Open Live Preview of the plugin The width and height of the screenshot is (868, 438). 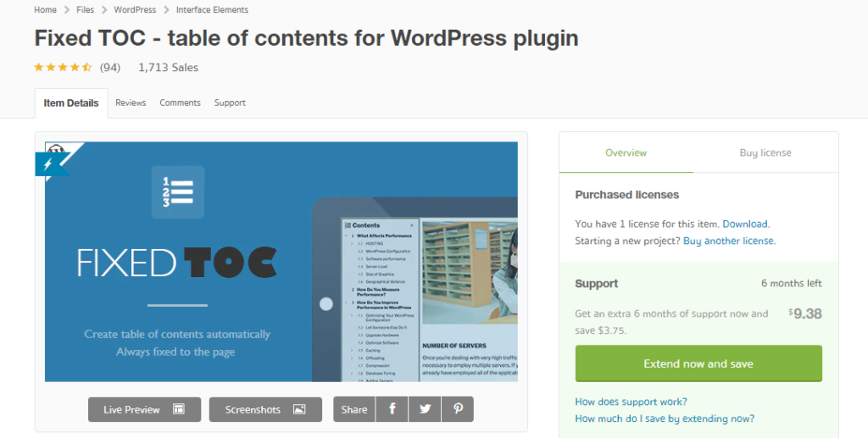coord(144,409)
